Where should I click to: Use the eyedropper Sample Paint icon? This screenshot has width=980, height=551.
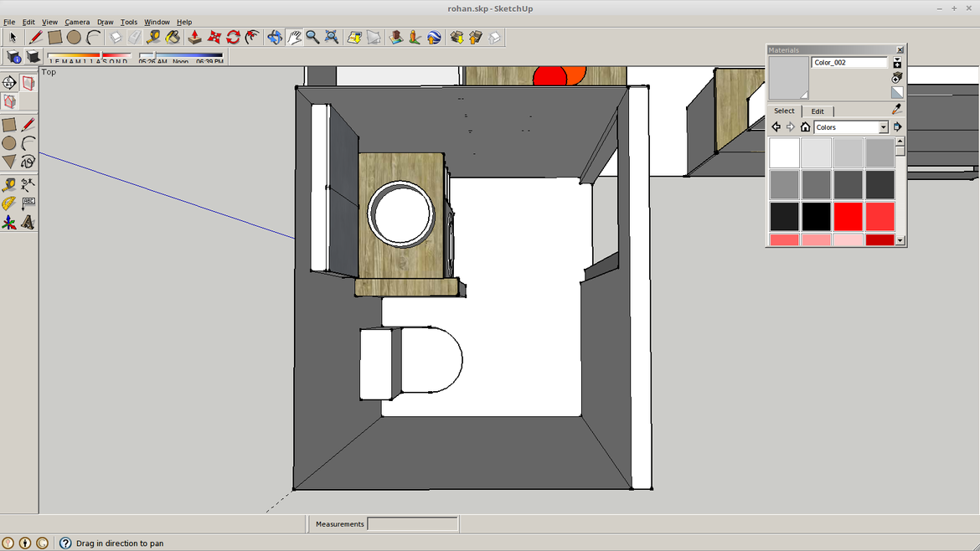tap(897, 110)
